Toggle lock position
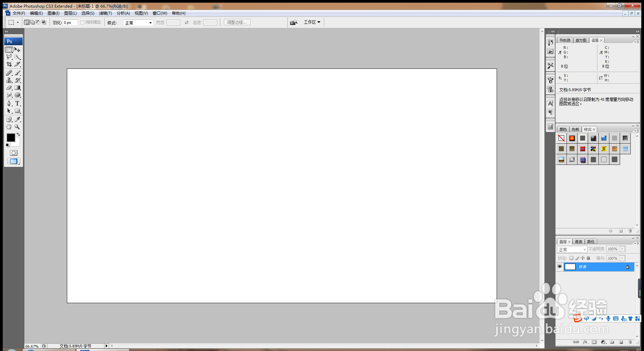 [x=582, y=258]
